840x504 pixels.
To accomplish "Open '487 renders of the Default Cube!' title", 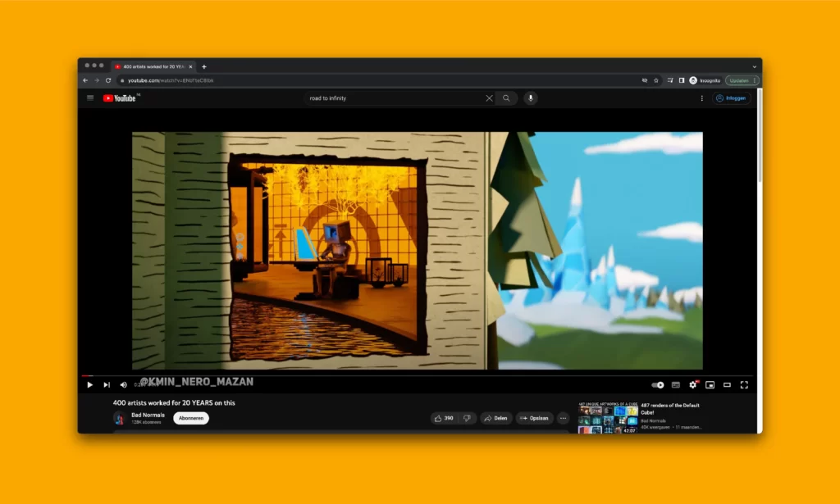I will click(x=670, y=409).
